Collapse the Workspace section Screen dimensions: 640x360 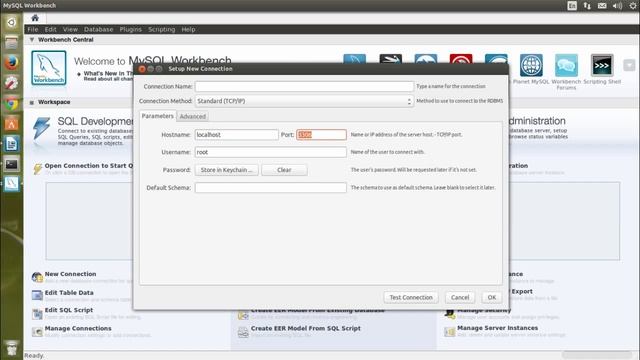[32, 102]
